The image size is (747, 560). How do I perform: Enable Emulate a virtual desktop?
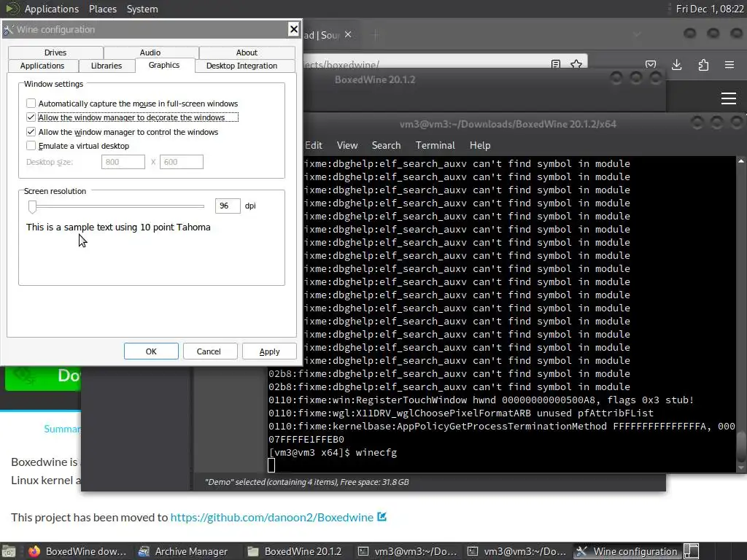point(31,146)
